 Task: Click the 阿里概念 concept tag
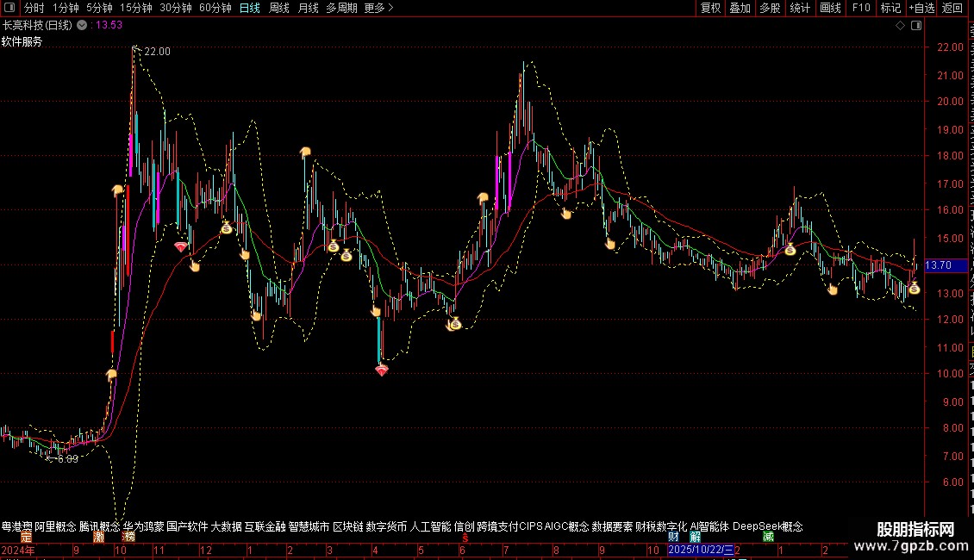55,526
